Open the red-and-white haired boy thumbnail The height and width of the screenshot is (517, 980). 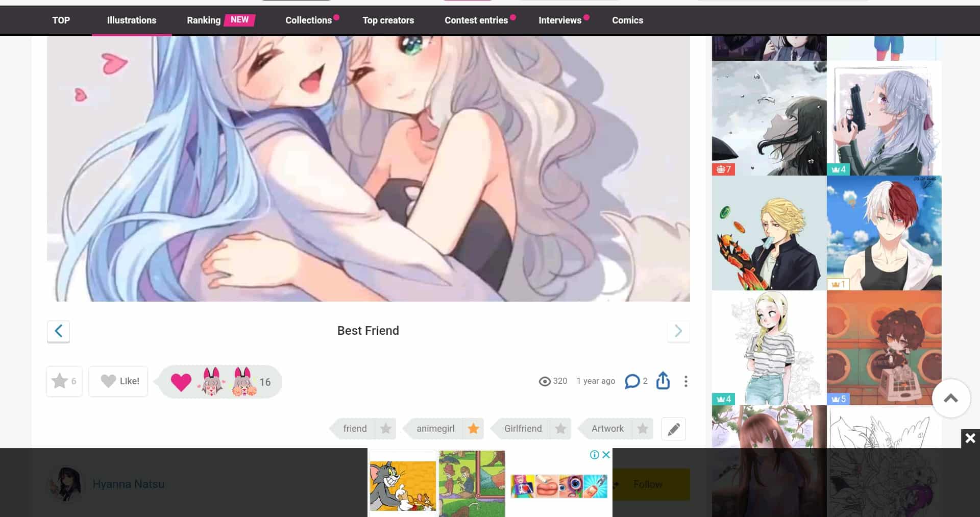point(884,233)
